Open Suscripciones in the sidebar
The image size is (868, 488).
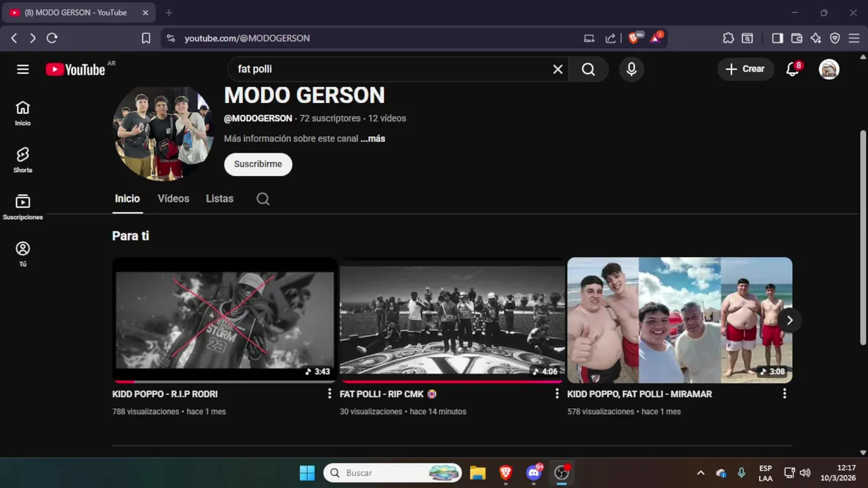[x=23, y=207]
